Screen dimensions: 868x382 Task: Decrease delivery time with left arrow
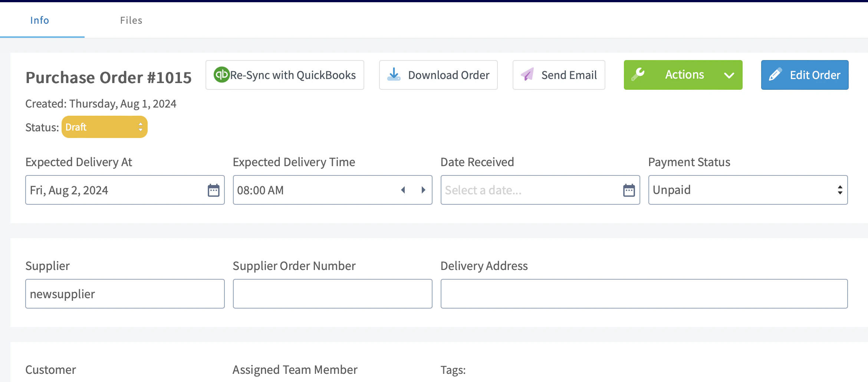coord(403,190)
